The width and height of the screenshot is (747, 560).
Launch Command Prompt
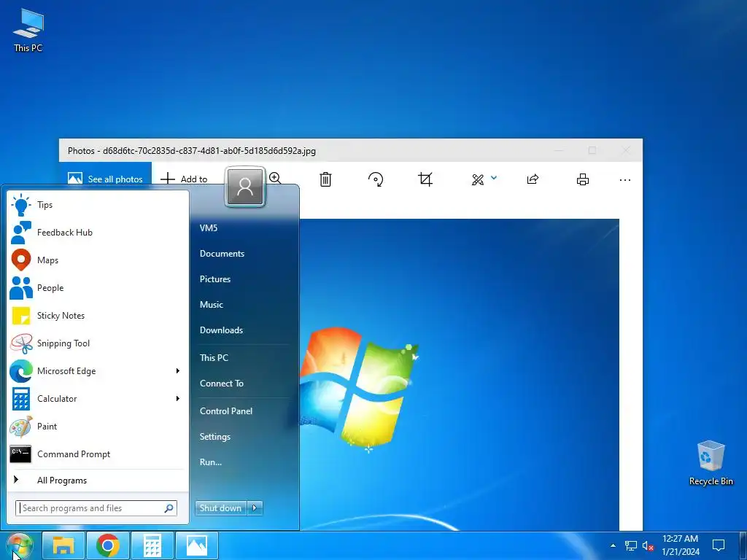click(98, 454)
